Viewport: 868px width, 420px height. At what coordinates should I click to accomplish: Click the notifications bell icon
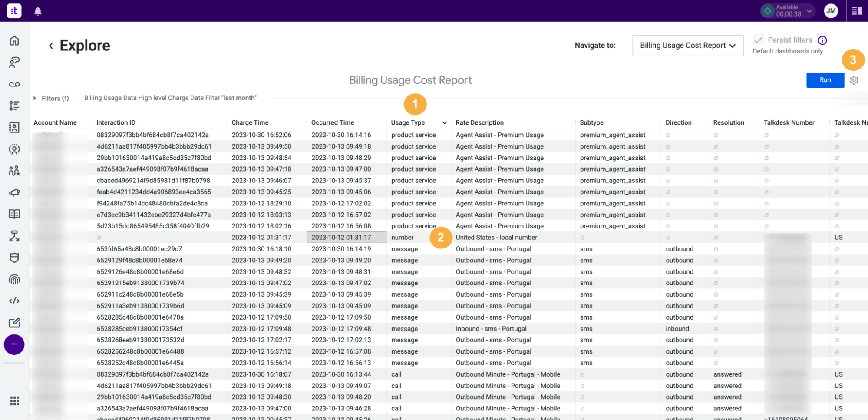[37, 10]
